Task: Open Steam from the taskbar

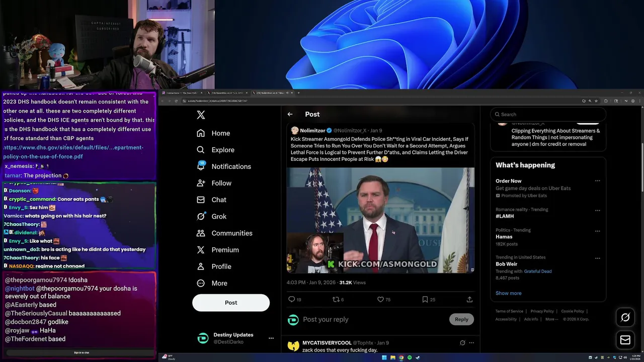Action: (x=417, y=357)
